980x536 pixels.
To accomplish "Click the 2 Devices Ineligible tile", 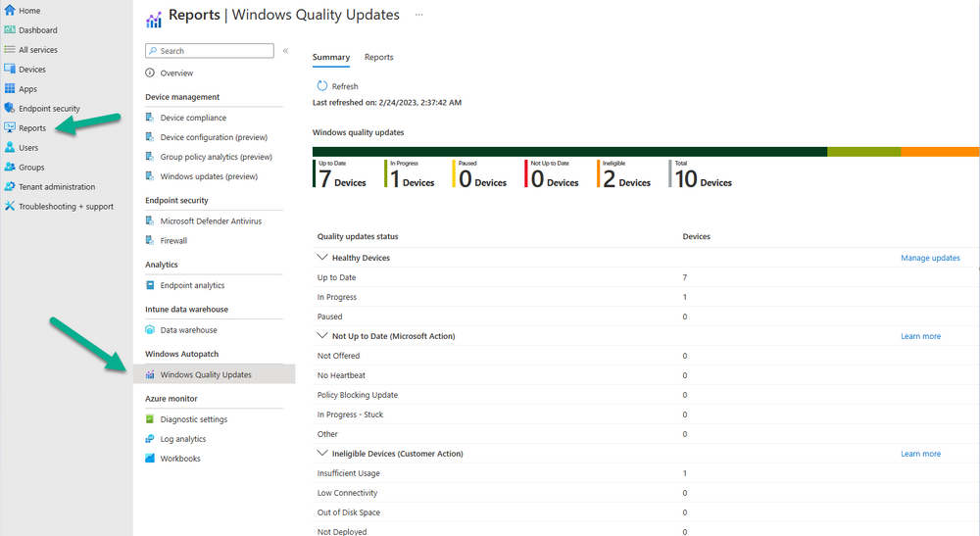I will [624, 173].
